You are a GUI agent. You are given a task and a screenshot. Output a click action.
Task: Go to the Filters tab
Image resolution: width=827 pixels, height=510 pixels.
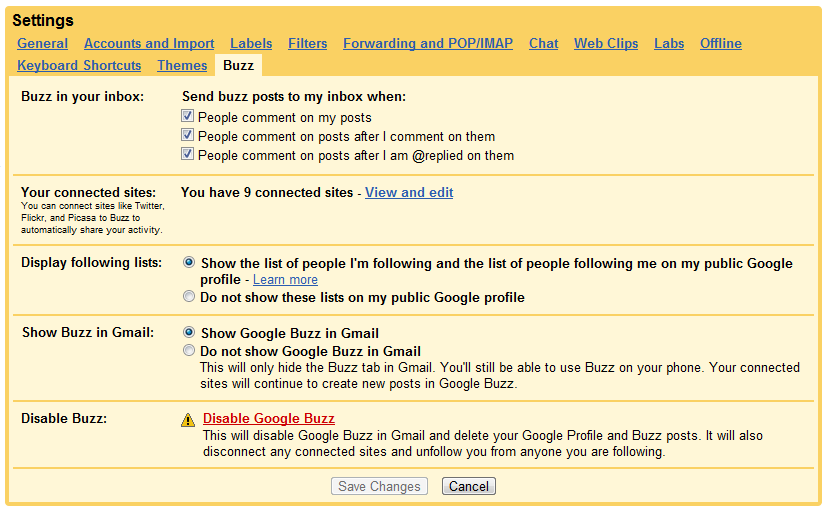(307, 44)
